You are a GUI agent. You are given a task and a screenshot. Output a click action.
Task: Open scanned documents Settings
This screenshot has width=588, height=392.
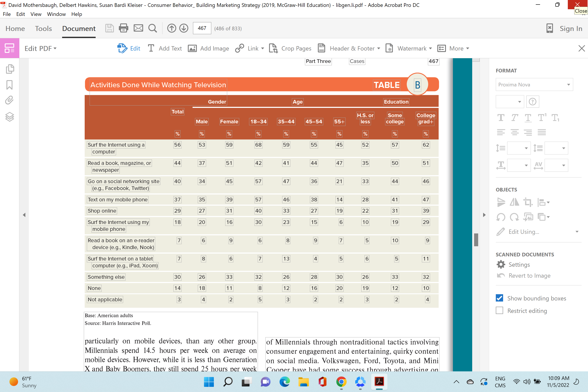[x=513, y=265]
